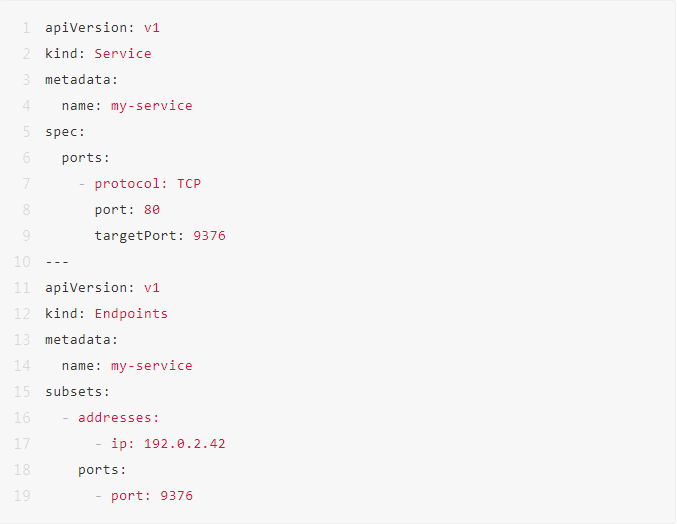Click 'ports:' on line 6

(x=85, y=157)
